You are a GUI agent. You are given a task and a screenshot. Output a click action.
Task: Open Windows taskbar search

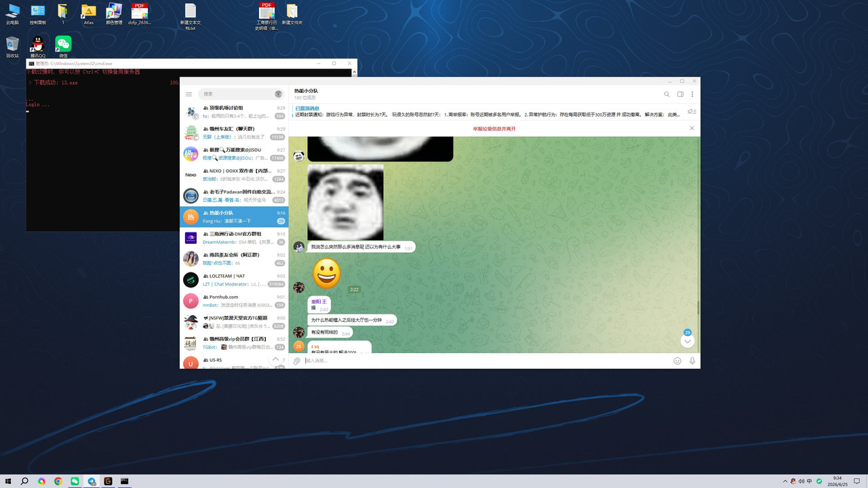coord(24,481)
